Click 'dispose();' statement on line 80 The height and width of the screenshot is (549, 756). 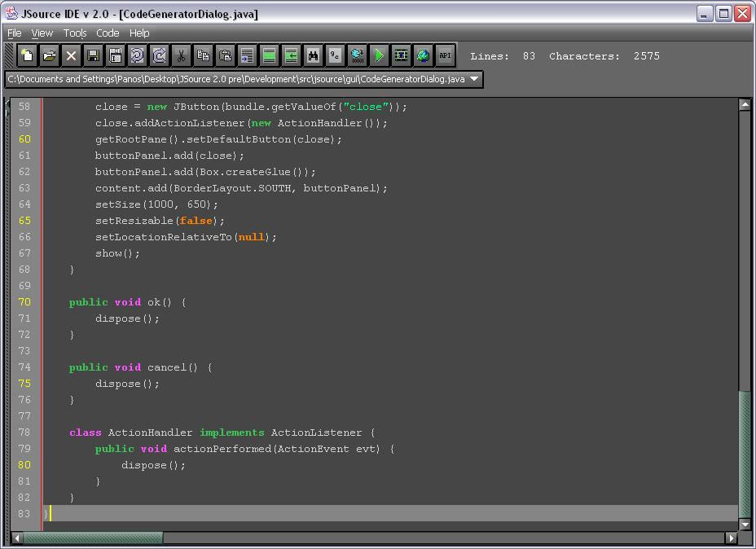(x=153, y=465)
